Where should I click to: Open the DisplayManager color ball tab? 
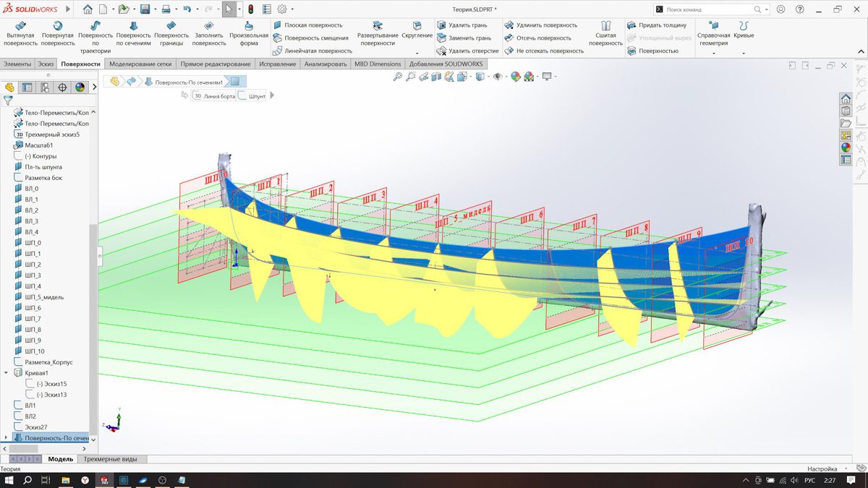(80, 87)
